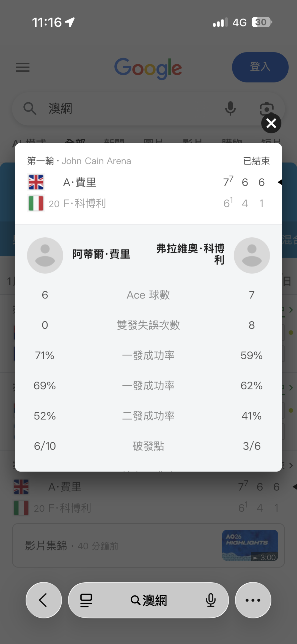Open the hamburger menu

click(23, 67)
